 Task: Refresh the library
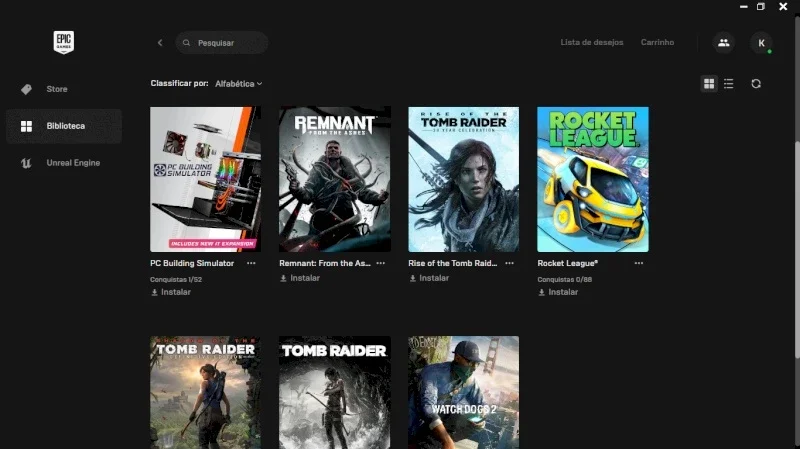pyautogui.click(x=756, y=84)
